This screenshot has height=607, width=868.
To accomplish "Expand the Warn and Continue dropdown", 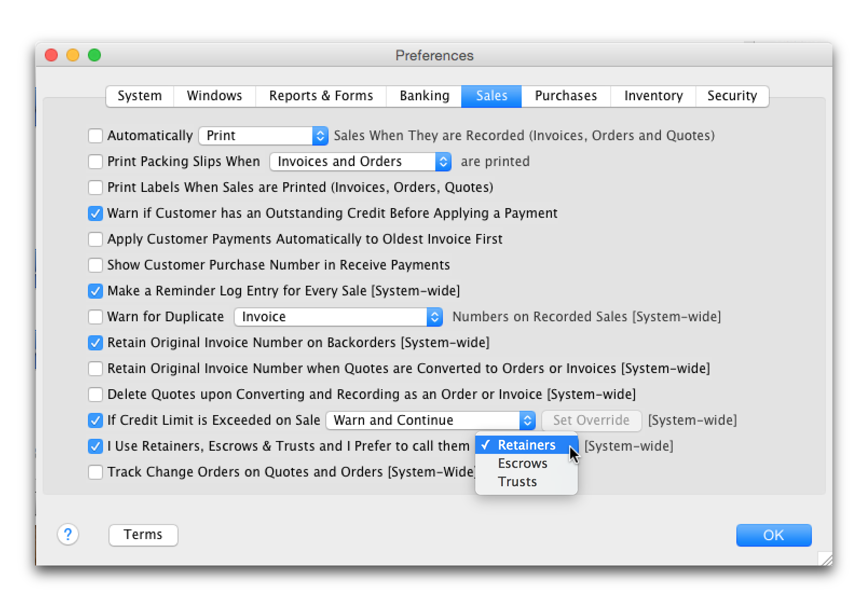I will click(x=430, y=420).
